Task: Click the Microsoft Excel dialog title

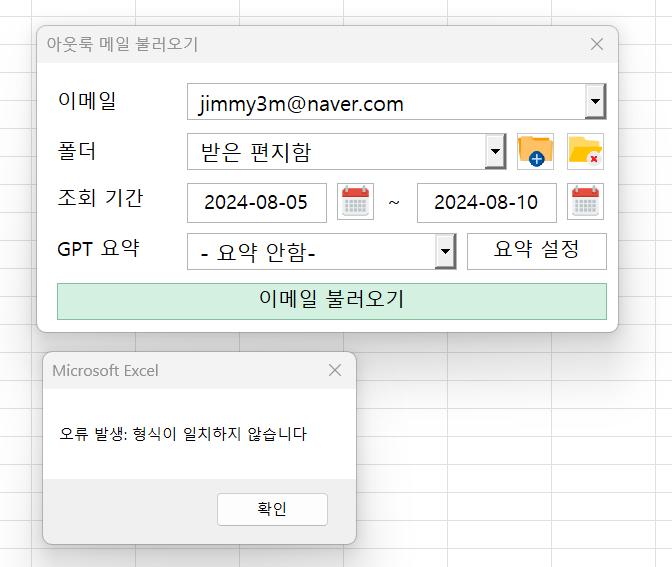Action: pos(105,371)
